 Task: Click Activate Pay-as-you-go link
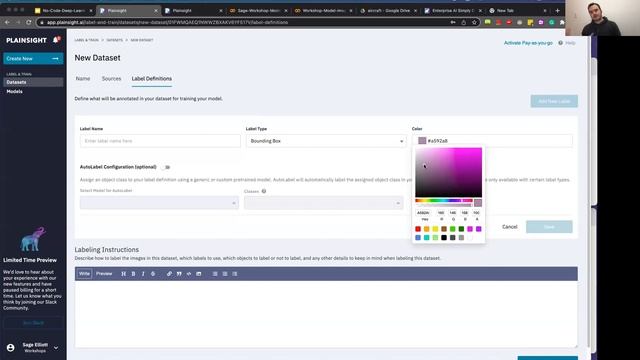tap(528, 43)
